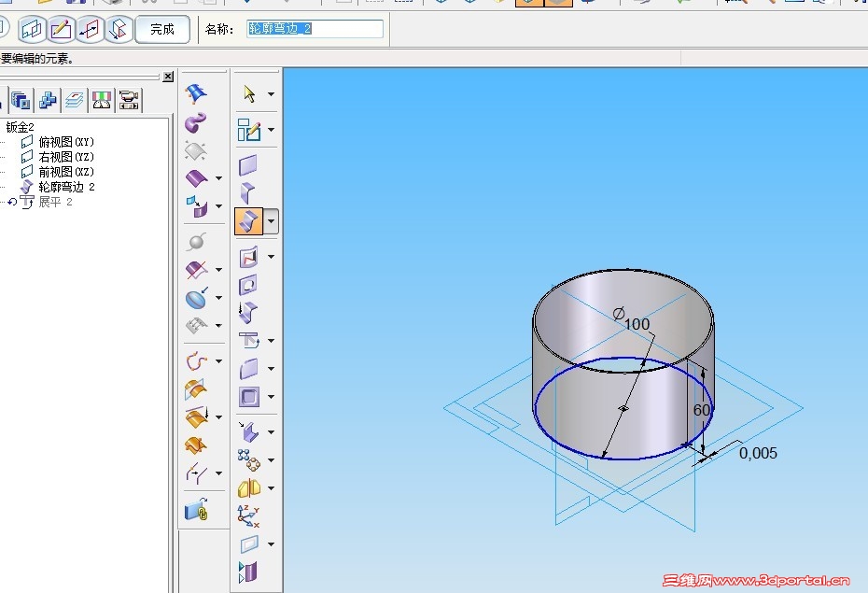Open dropdown next to Replace Face icon

(218, 298)
